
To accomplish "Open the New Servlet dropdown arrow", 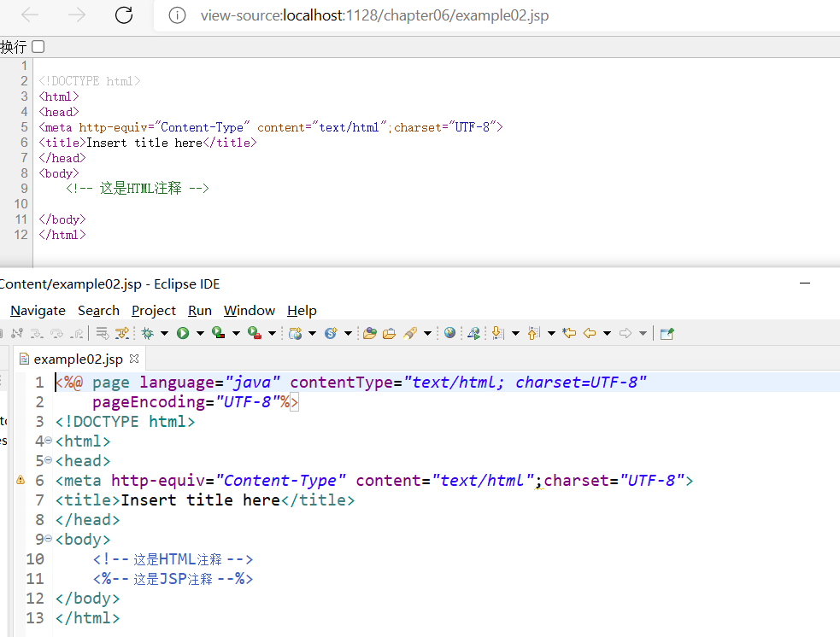I will click(348, 334).
